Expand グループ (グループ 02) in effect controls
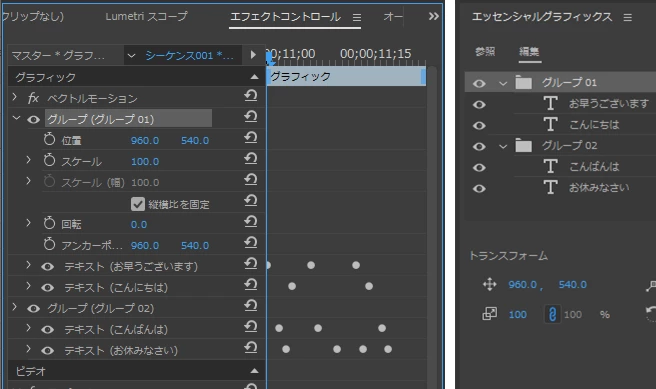The height and width of the screenshot is (389, 656). coord(15,307)
